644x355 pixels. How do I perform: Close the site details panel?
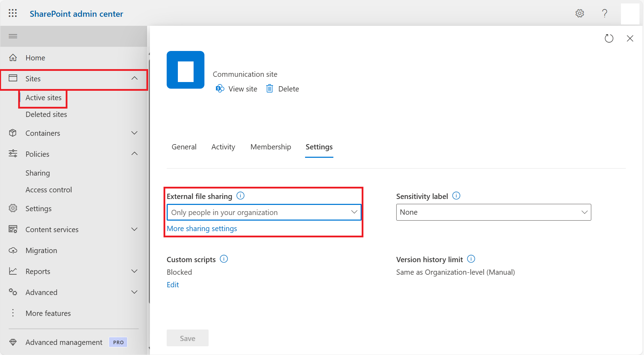630,38
